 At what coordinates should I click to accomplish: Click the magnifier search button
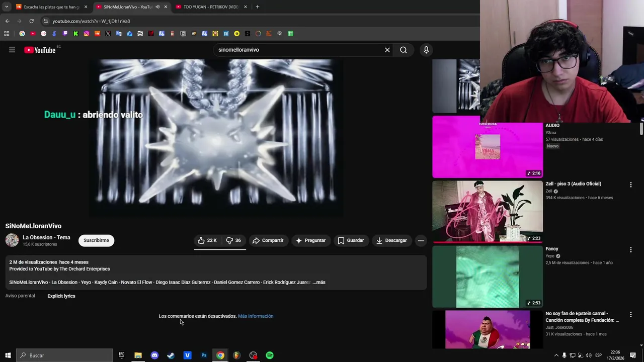404,50
